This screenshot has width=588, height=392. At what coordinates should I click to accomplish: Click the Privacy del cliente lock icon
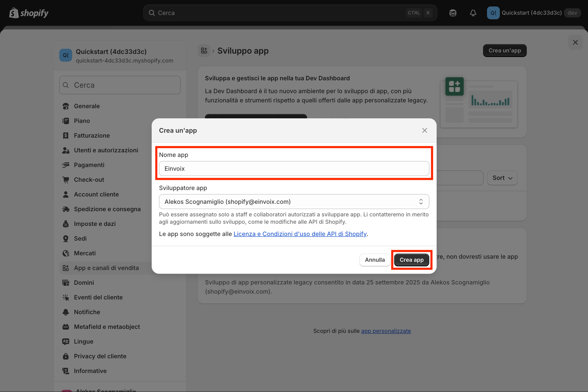(x=66, y=356)
